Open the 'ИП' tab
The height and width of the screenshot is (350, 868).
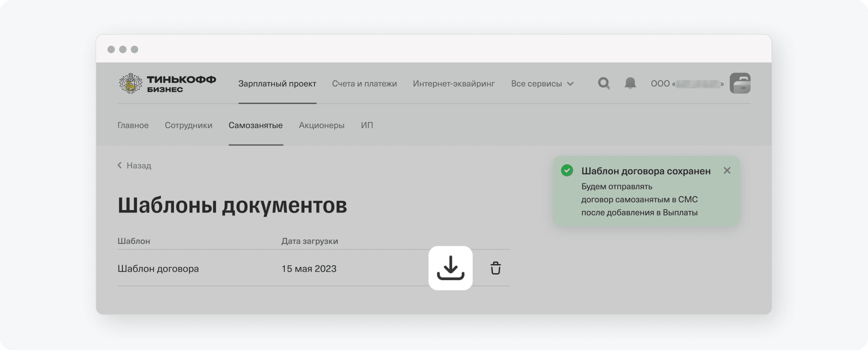click(x=367, y=125)
